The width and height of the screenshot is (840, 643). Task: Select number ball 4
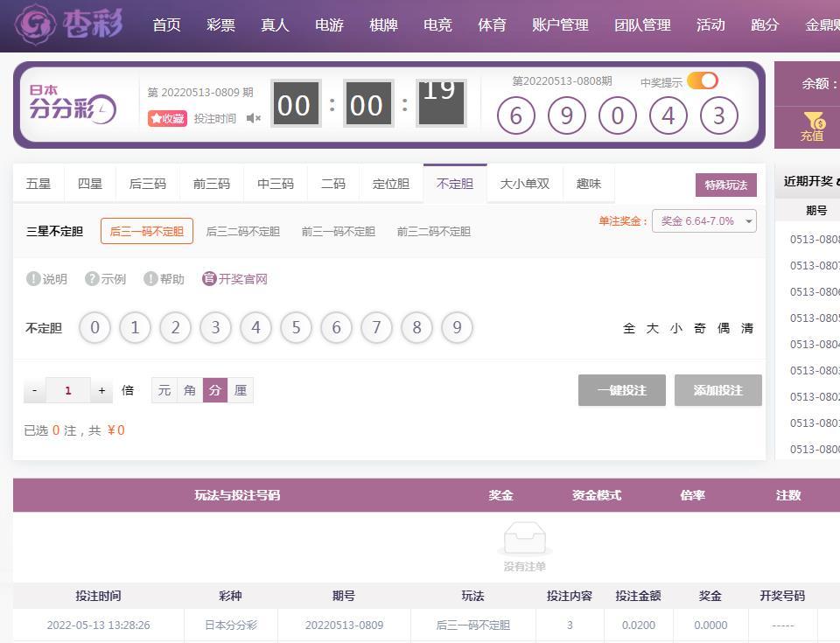click(256, 327)
